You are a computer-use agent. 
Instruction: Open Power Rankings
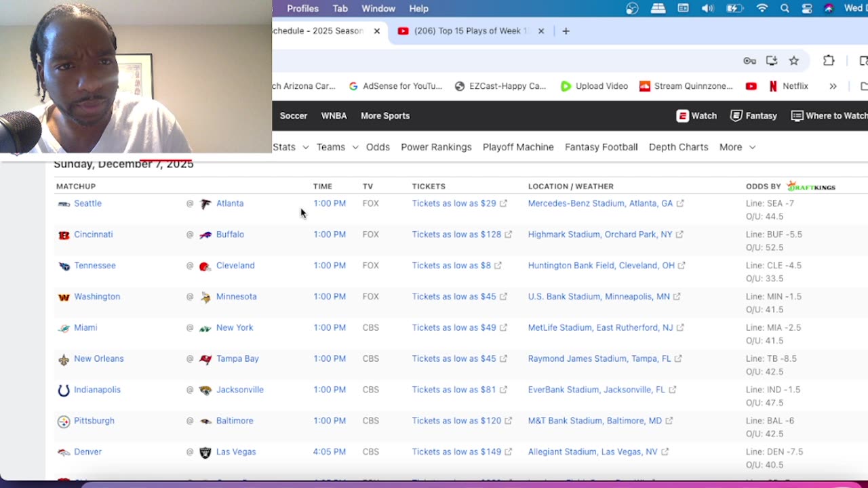[436, 147]
